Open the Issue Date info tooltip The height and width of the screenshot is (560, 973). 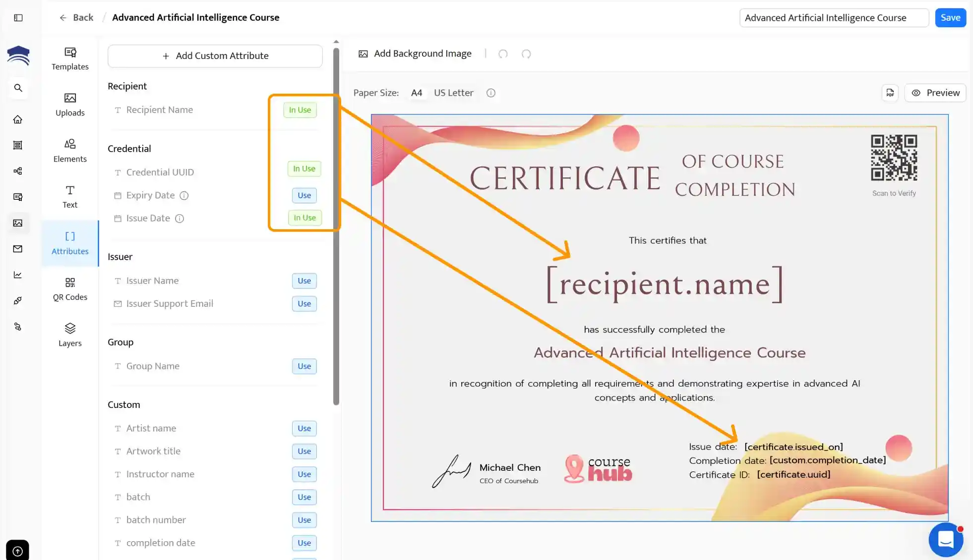coord(179,218)
